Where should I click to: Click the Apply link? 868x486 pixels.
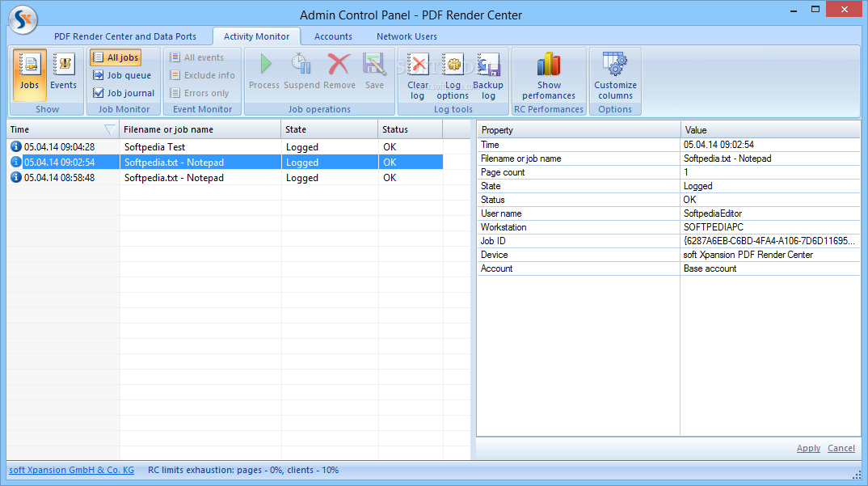click(808, 448)
